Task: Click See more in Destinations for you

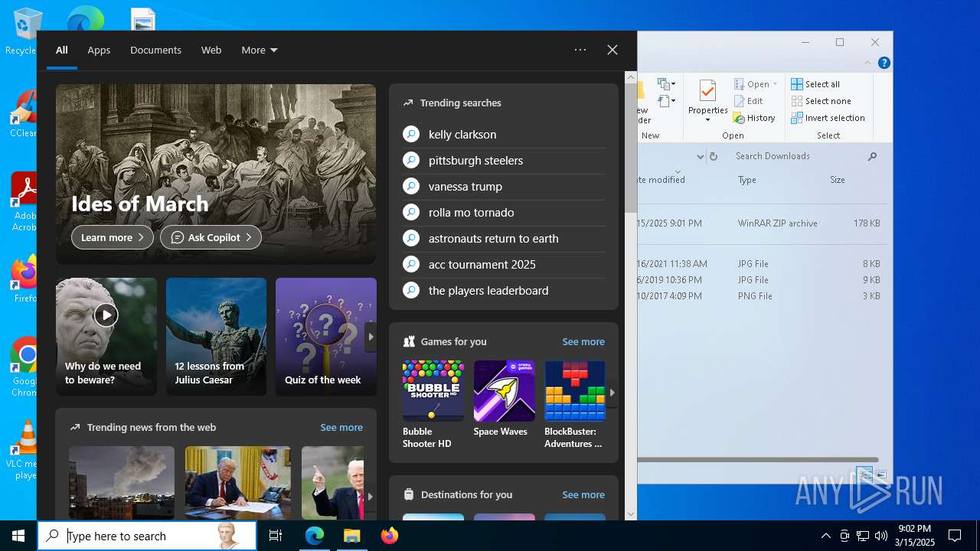Action: [583, 494]
